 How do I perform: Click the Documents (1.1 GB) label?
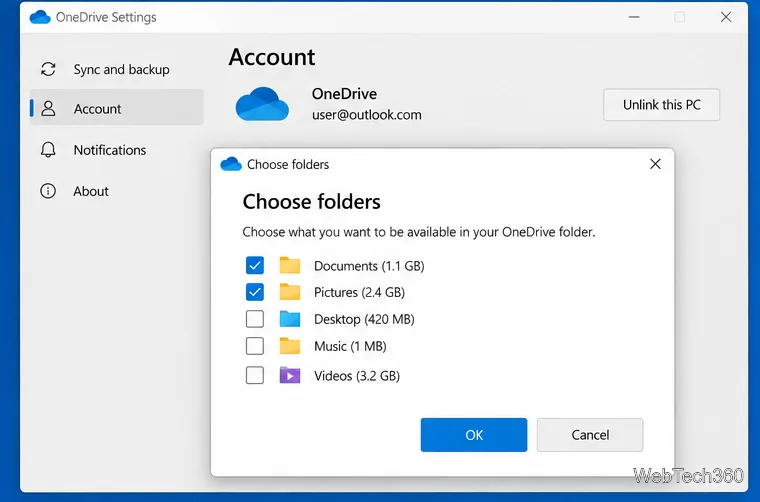click(x=369, y=266)
